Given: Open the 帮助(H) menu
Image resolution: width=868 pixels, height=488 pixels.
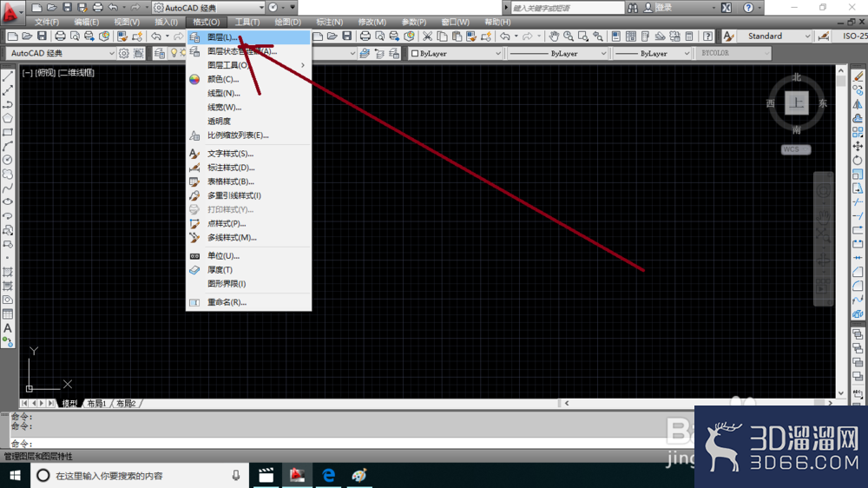Looking at the screenshot, I should (x=497, y=23).
